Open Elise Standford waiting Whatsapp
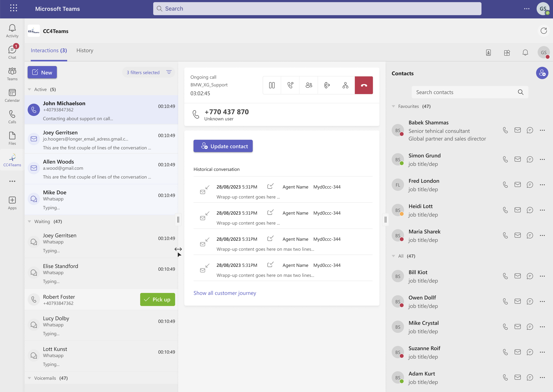The height and width of the screenshot is (392, 553). pos(101,273)
